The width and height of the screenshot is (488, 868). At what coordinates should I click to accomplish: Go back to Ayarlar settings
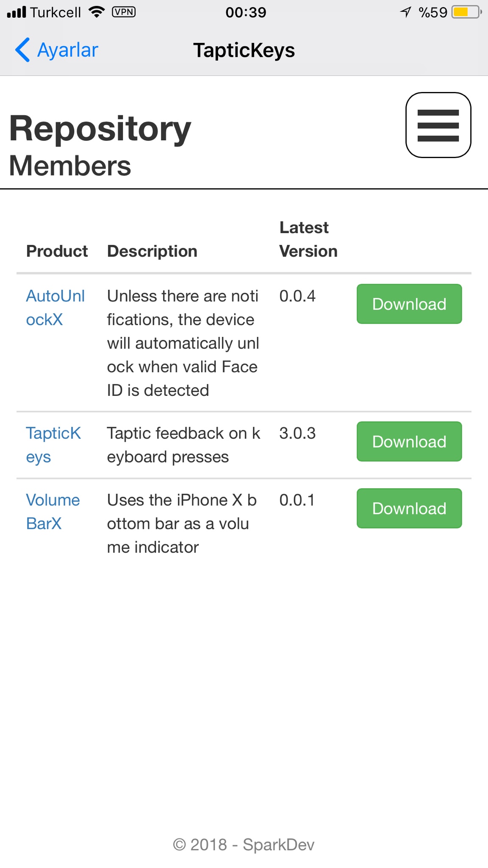68,50
